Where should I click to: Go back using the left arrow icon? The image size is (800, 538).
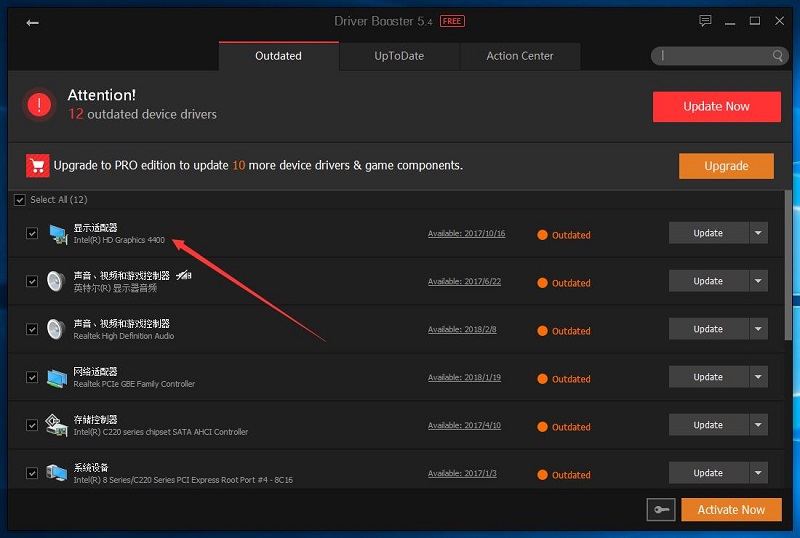coord(33,22)
